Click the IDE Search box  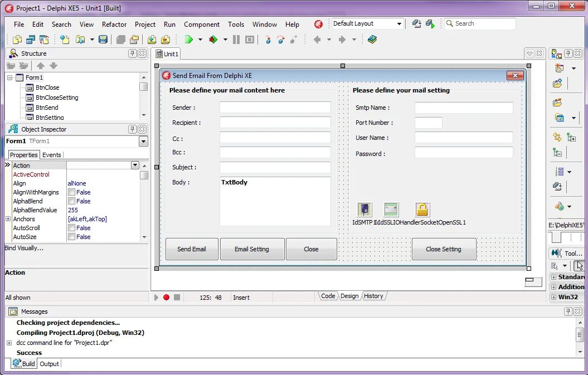coord(480,23)
